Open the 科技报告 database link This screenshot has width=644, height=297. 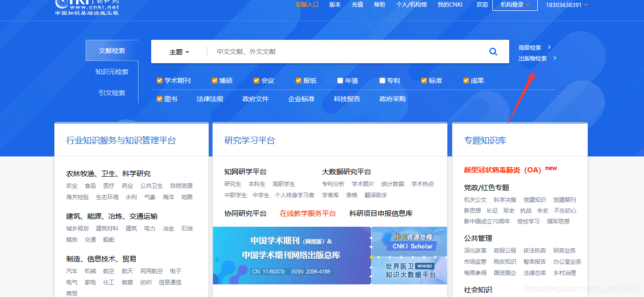[x=347, y=99]
